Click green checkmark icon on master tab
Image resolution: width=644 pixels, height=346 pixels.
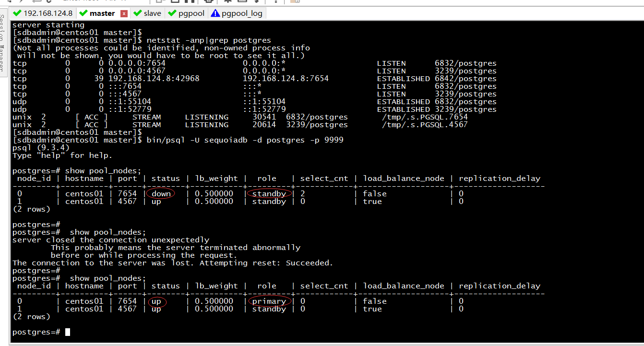[83, 13]
